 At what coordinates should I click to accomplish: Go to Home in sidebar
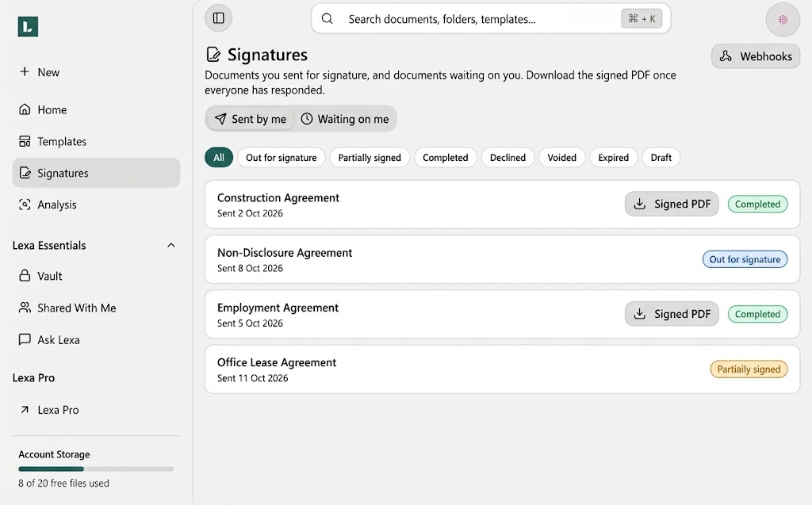[x=96, y=109]
